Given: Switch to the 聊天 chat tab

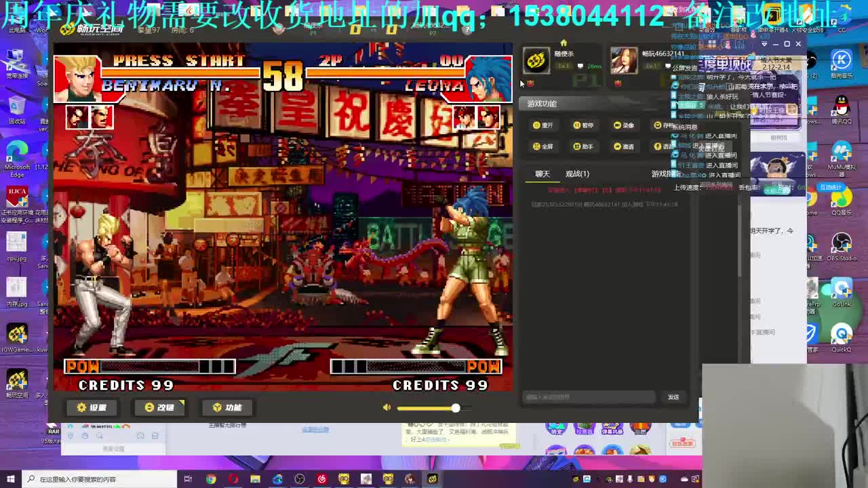Looking at the screenshot, I should [x=542, y=174].
